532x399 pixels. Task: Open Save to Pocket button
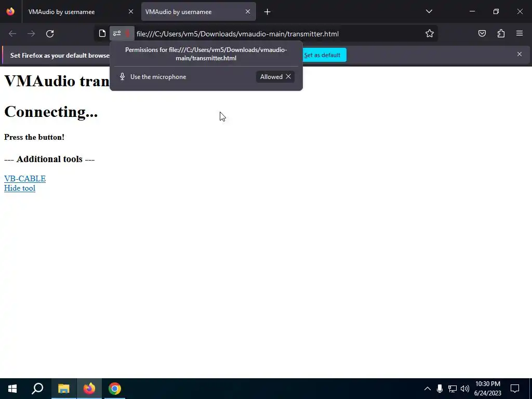482,34
